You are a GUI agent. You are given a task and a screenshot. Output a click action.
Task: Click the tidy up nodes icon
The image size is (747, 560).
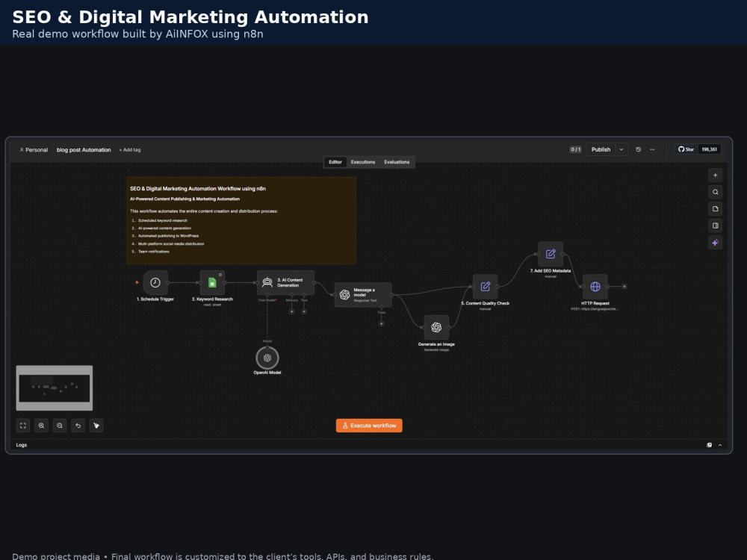click(x=96, y=426)
